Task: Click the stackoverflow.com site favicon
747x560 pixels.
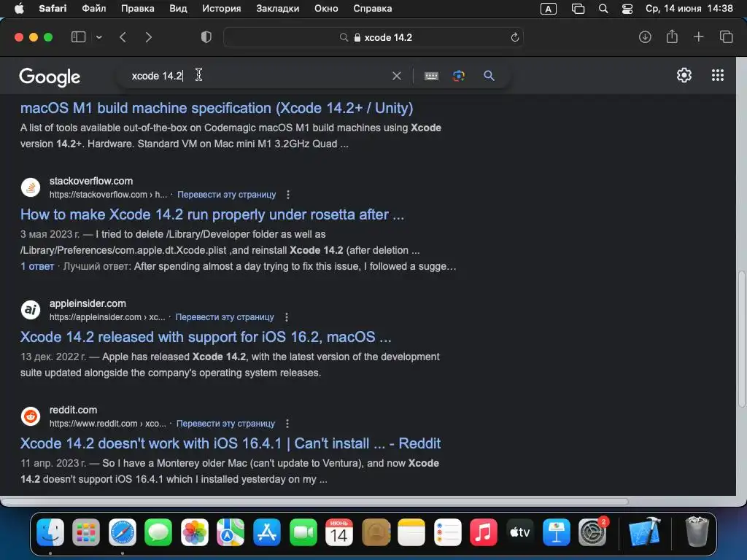Action: point(31,187)
